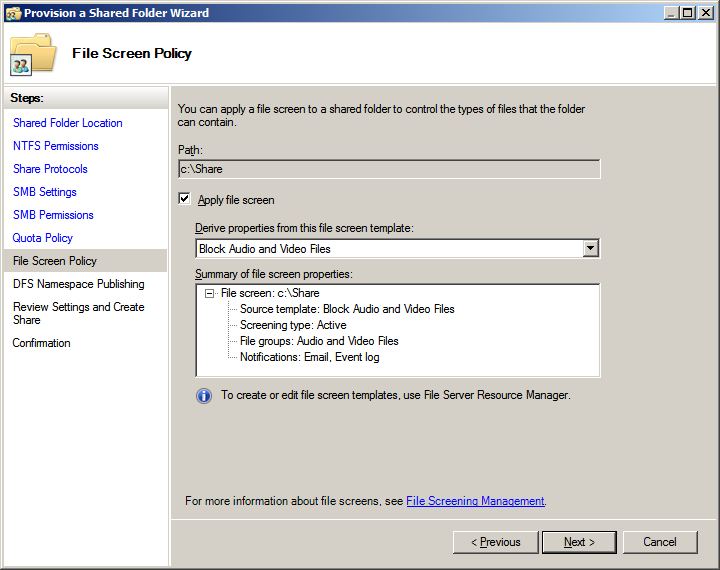Go to Share Protocols step
This screenshot has height=570, width=720.
tap(50, 169)
